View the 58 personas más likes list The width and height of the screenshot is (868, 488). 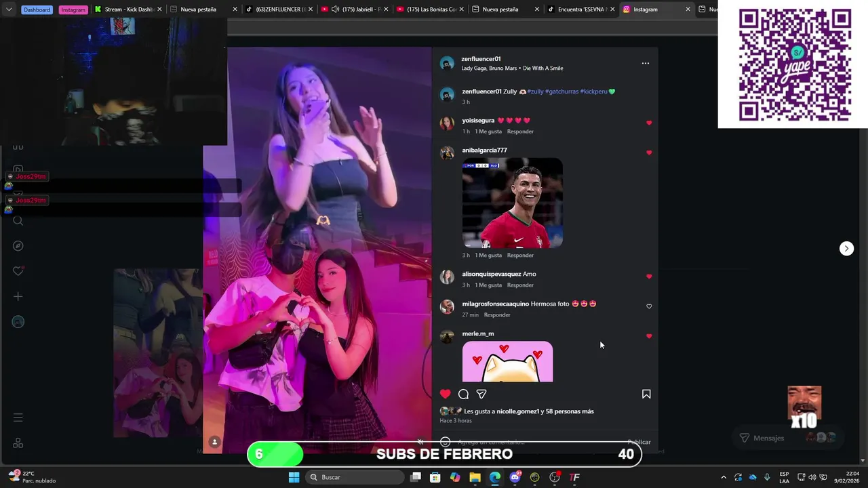click(x=570, y=411)
